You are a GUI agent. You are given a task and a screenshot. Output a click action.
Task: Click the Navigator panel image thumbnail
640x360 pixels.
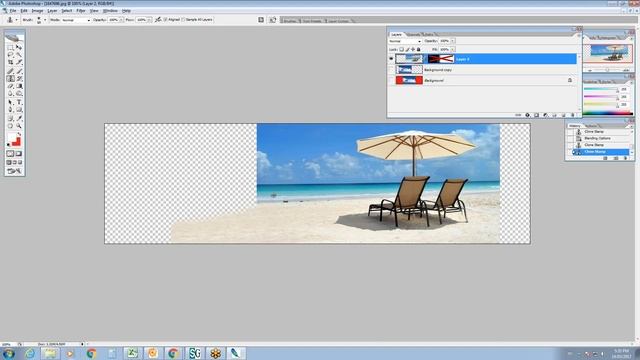pyautogui.click(x=608, y=53)
